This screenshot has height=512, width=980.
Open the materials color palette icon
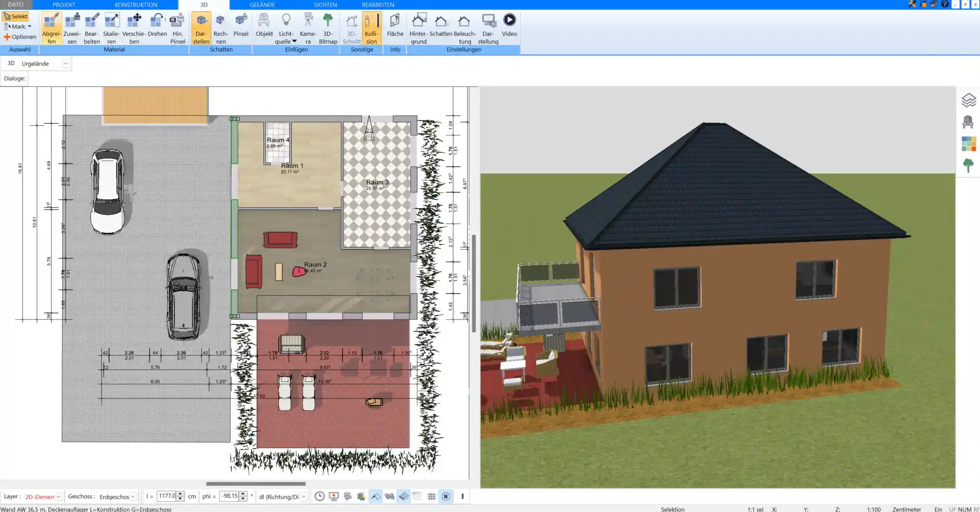[x=968, y=144]
